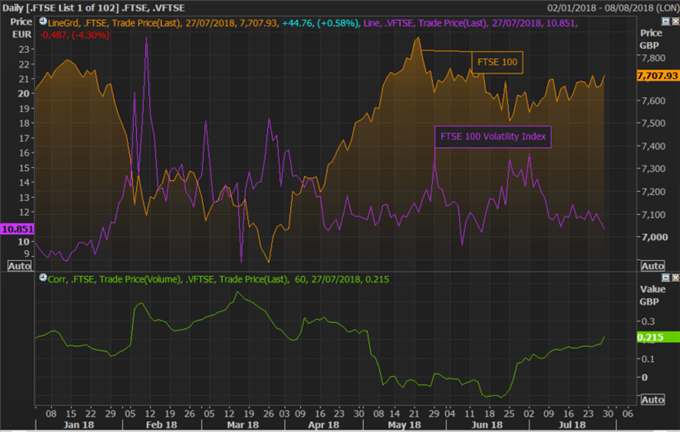Click the date range 02/01/2018 - 08/08/2018 (LON)
Image resolution: width=680 pixels, height=432 pixels.
pyautogui.click(x=612, y=8)
